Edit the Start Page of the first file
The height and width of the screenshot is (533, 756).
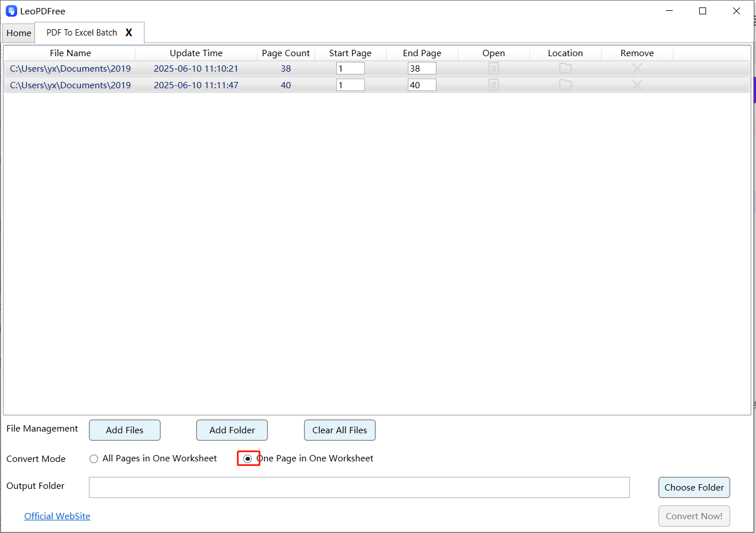coord(350,68)
